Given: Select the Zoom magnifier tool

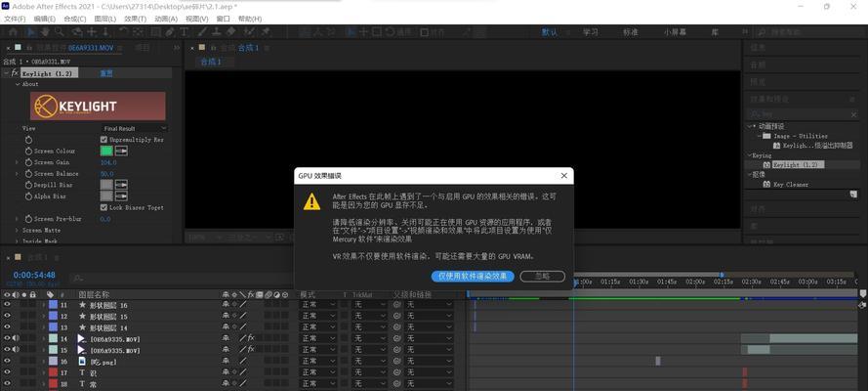Looking at the screenshot, I should pos(59,32).
